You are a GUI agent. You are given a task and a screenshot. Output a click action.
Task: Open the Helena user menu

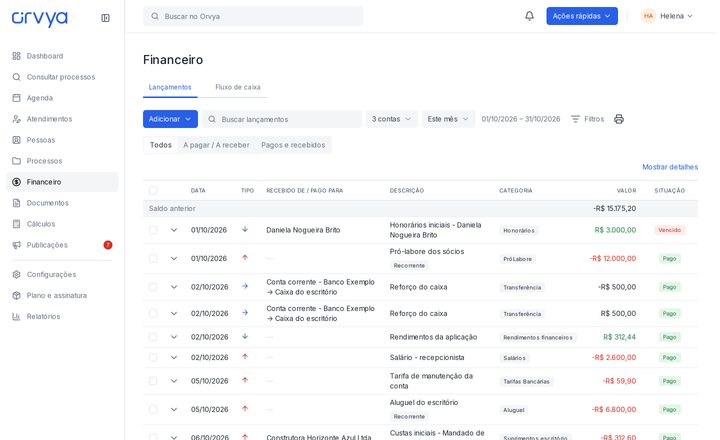point(667,16)
